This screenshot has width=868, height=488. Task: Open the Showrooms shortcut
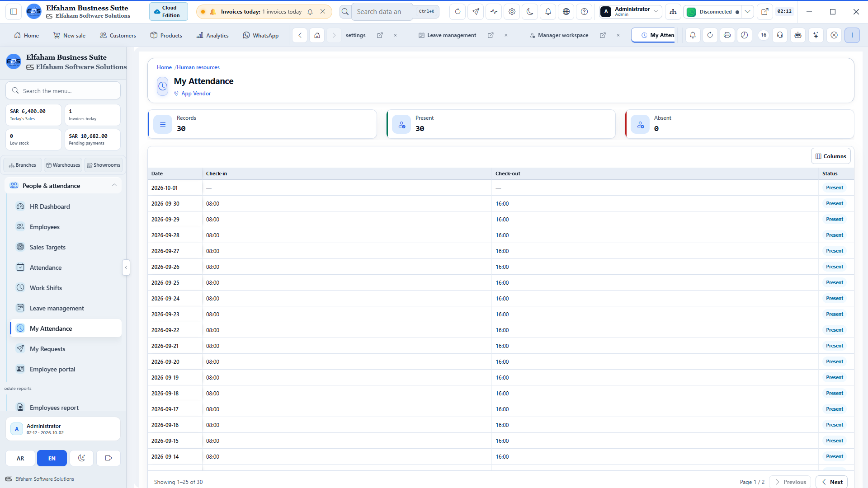pyautogui.click(x=104, y=165)
